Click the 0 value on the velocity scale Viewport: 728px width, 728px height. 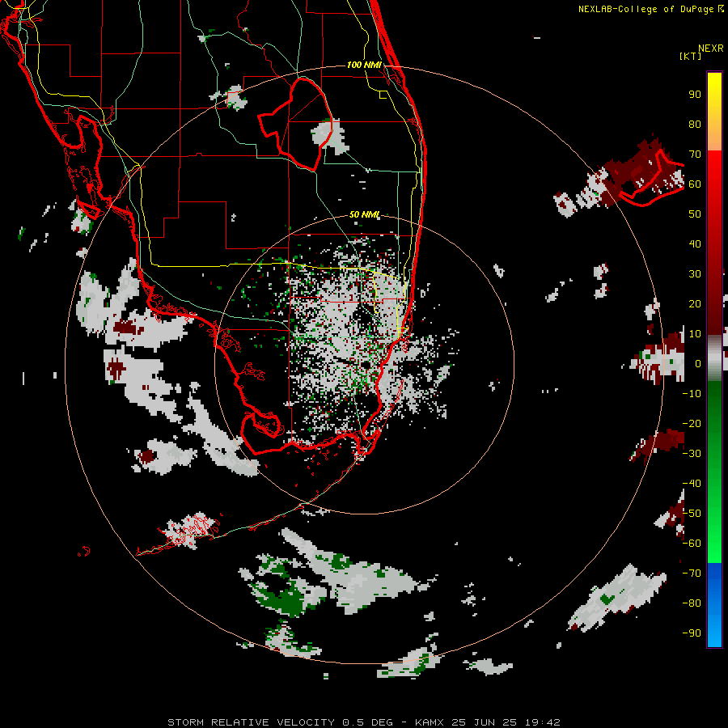click(x=698, y=363)
